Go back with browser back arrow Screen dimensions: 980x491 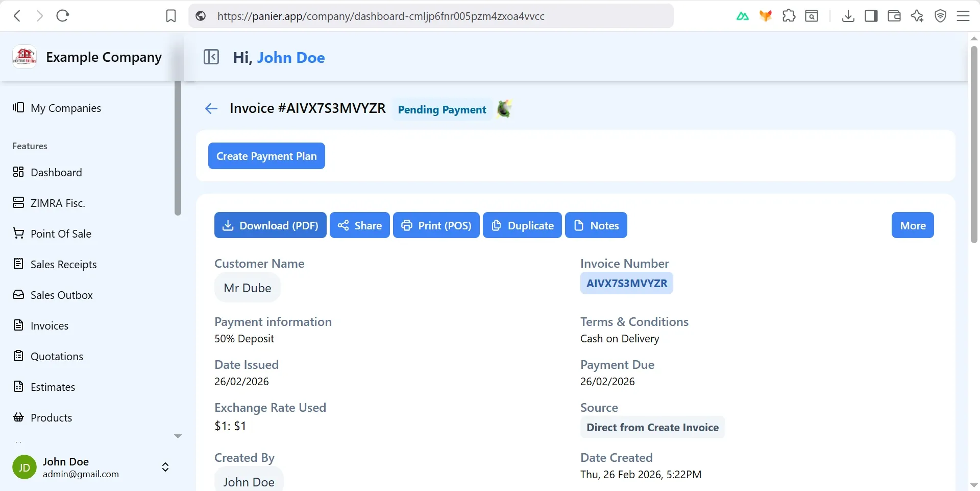click(x=17, y=16)
